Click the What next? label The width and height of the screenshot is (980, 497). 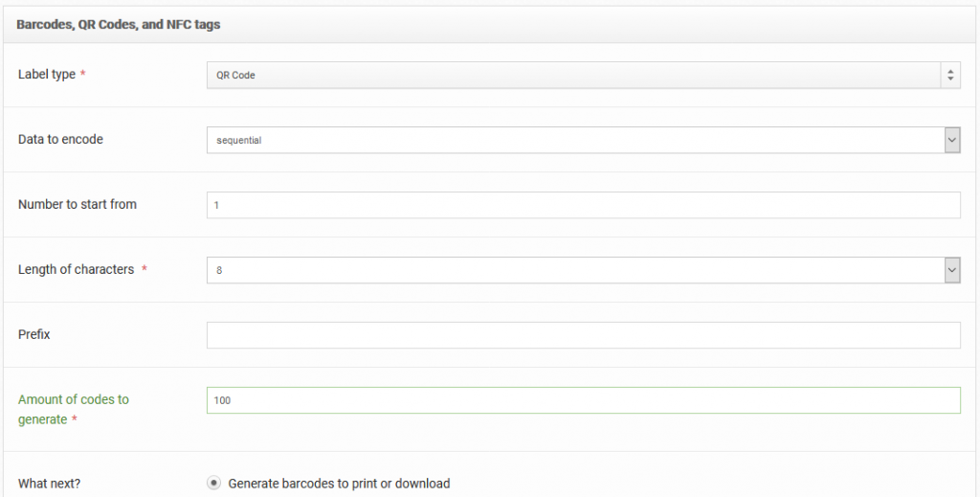tap(50, 484)
